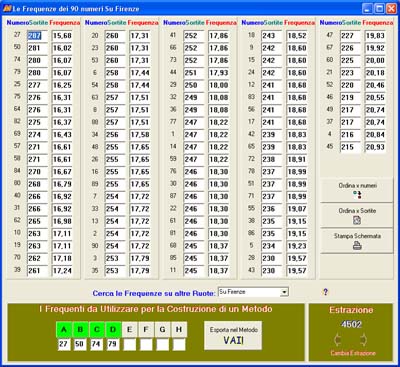Screen dimensions: 400x367
Task: Click the Ordina x numeri button
Action: point(357,190)
